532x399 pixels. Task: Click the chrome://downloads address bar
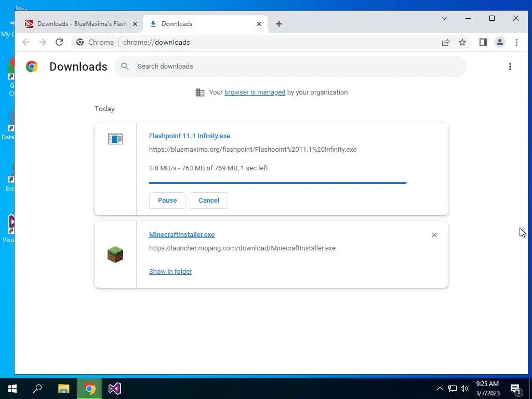point(271,42)
